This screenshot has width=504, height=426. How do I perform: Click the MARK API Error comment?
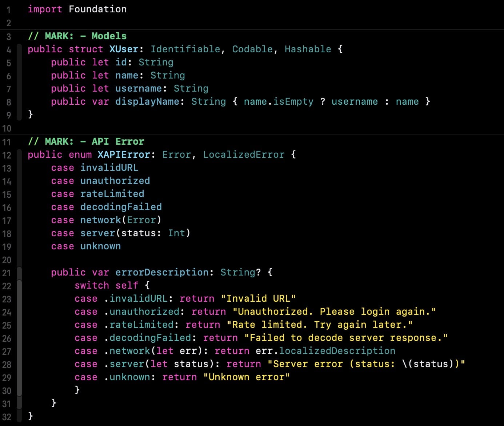[x=86, y=141]
